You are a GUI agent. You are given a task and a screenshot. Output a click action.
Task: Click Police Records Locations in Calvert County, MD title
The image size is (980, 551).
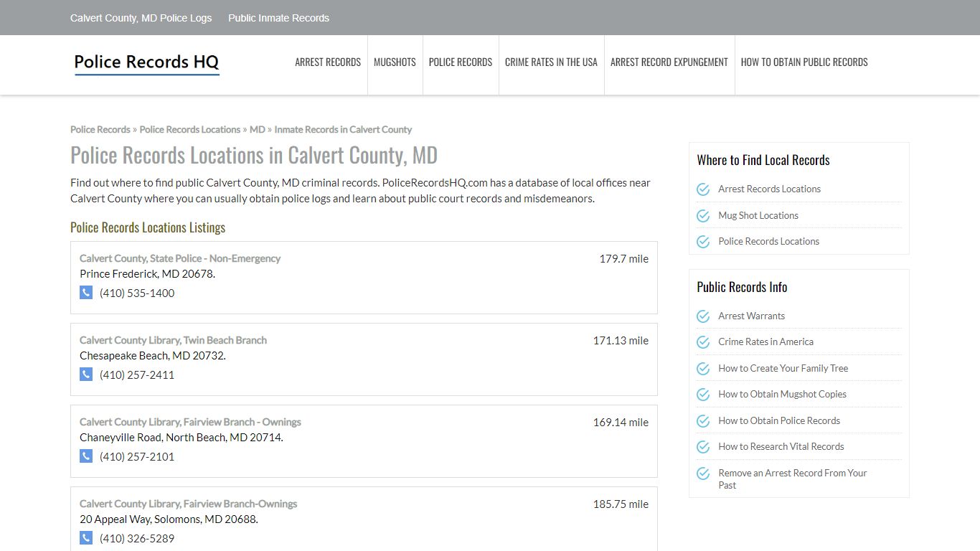(254, 155)
